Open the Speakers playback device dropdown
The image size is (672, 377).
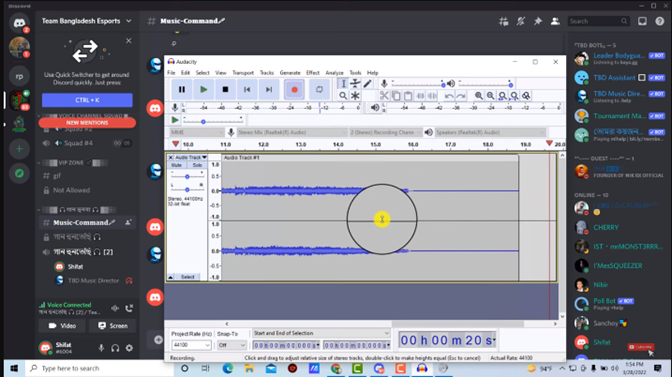(x=490, y=132)
